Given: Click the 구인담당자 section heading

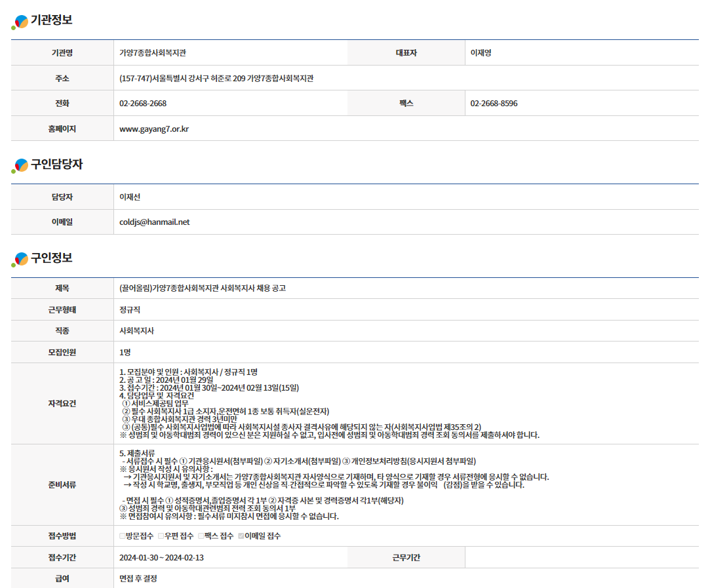Looking at the screenshot, I should 56,165.
